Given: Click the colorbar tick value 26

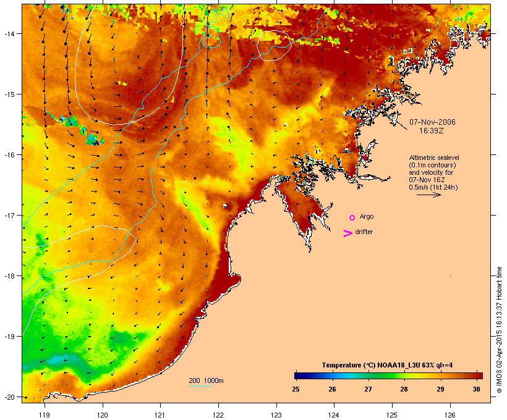Looking at the screenshot, I should [x=333, y=389].
